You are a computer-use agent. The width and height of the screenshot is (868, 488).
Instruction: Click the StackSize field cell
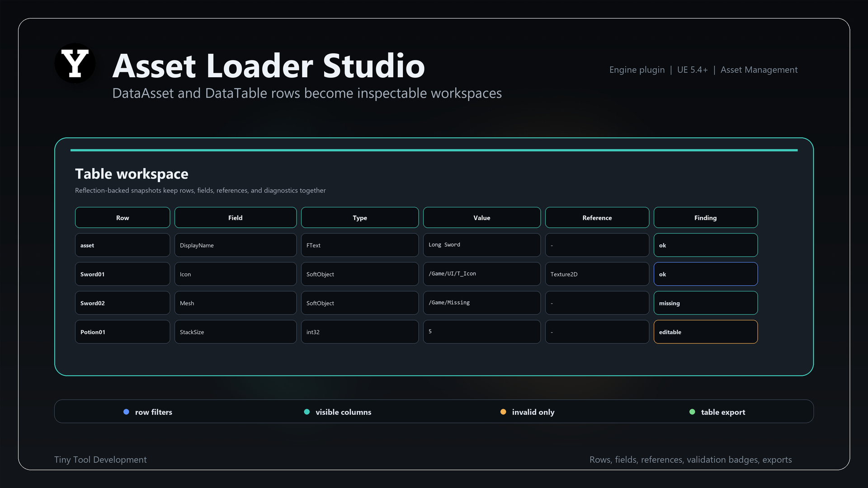click(236, 332)
